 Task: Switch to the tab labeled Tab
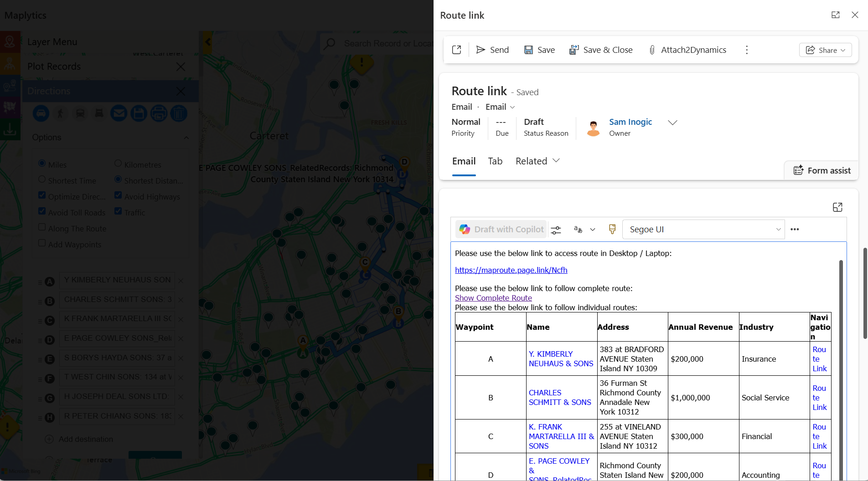pyautogui.click(x=495, y=161)
